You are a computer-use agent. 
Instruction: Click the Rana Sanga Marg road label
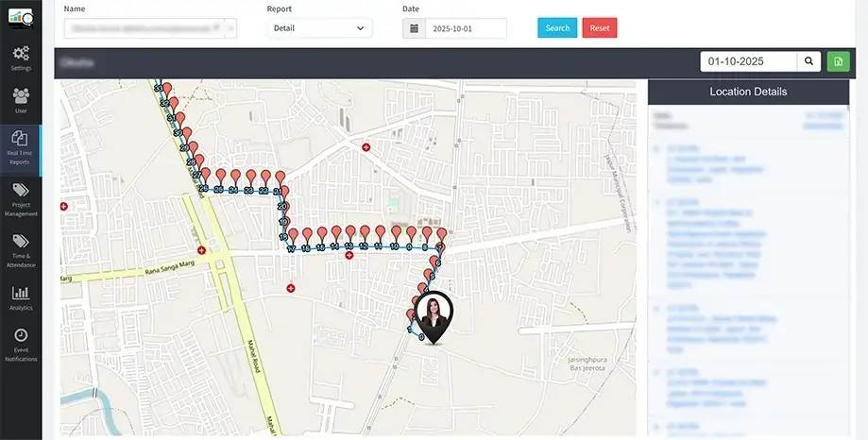(x=169, y=268)
